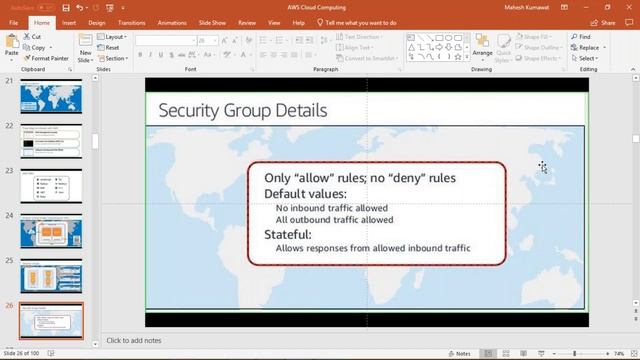Open the Comments icon beside Share
The width and height of the screenshot is (640, 360).
[x=629, y=23]
